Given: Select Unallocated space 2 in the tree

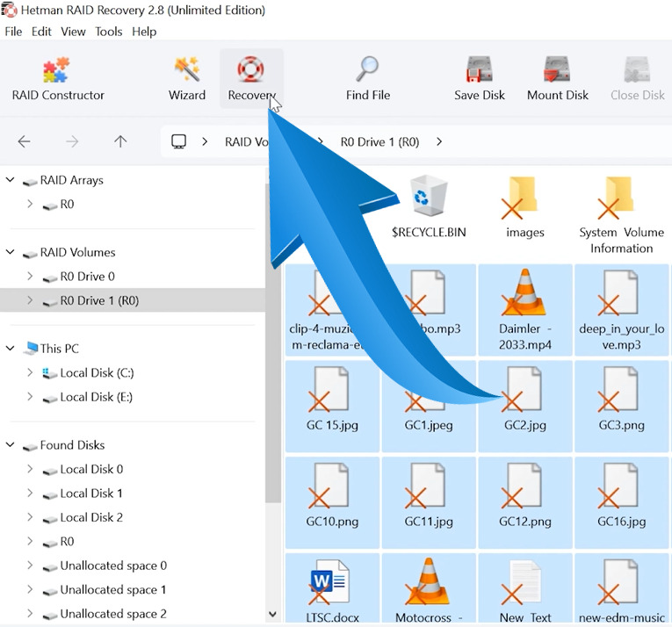Looking at the screenshot, I should 113,614.
